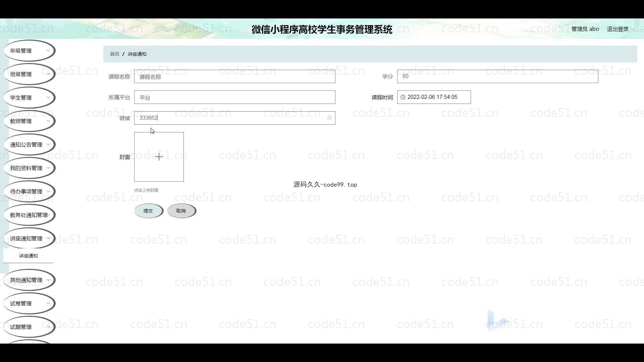
Task: Clear the 链接 field with the circle-x icon
Action: pos(329,118)
